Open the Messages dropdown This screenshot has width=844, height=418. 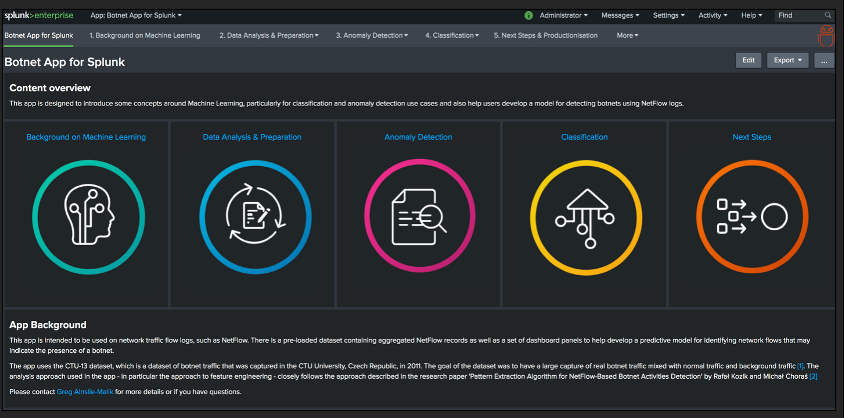(620, 16)
